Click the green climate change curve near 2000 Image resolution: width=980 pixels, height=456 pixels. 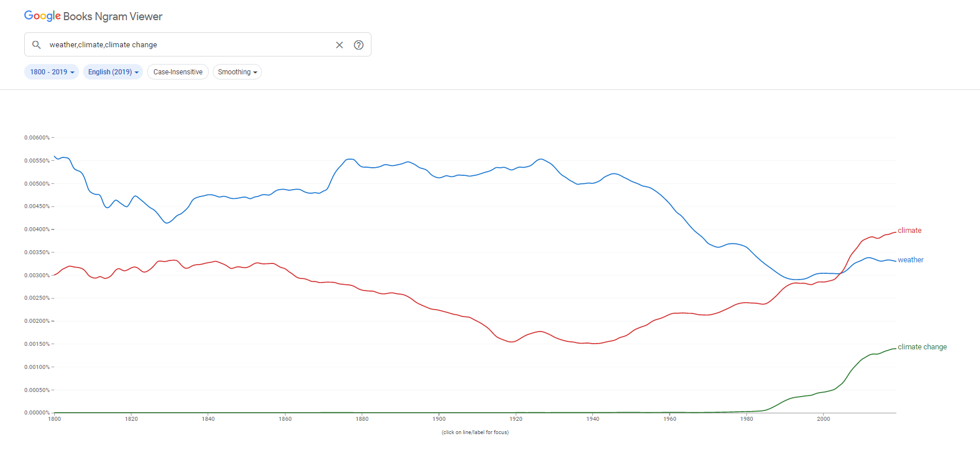coord(823,392)
